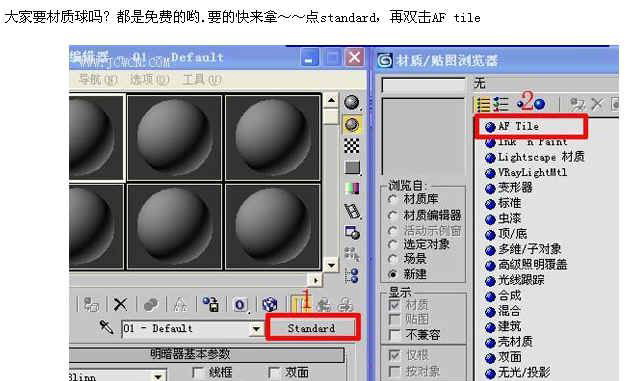The image size is (630, 381).
Task: Click the video color check icon
Action: click(x=352, y=189)
